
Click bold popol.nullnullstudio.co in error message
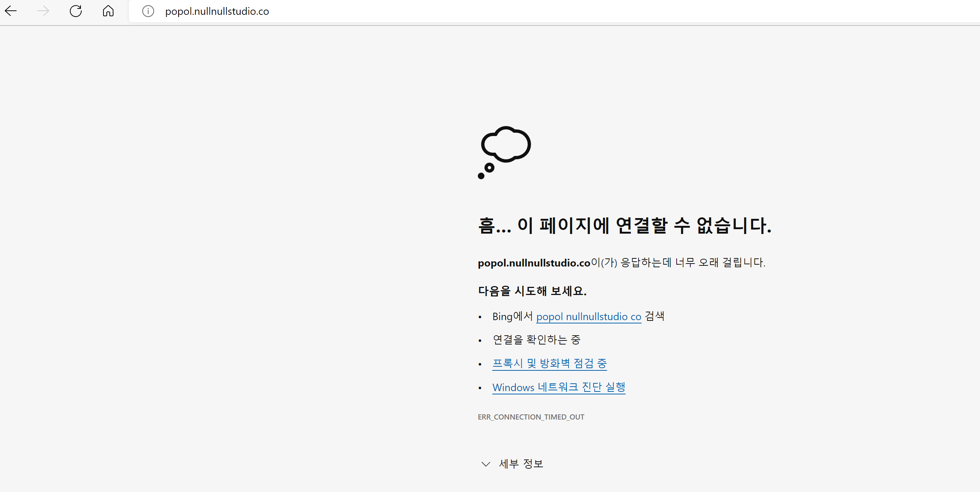(x=534, y=263)
